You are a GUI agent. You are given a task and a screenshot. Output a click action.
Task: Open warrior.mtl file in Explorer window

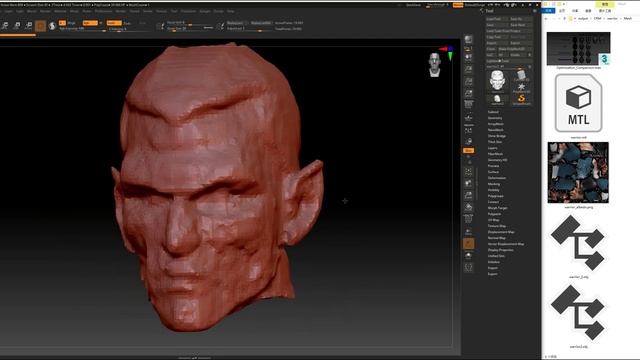coord(578,103)
